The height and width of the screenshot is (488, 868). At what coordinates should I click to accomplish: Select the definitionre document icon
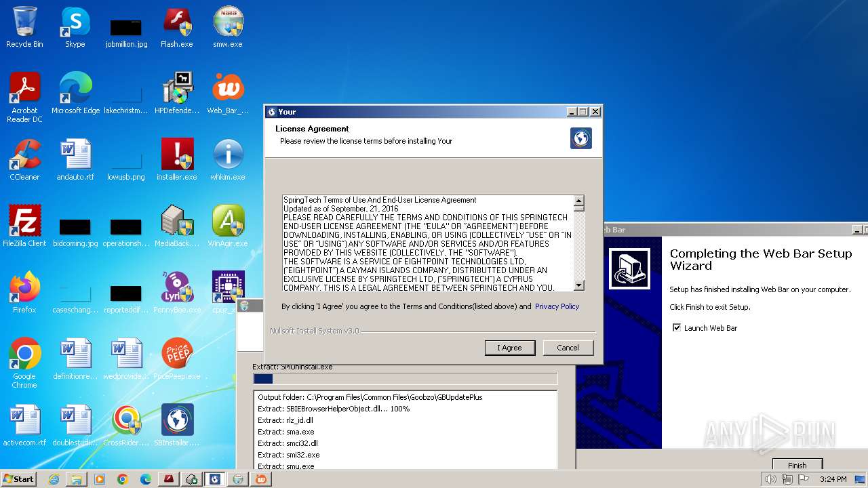(75, 359)
